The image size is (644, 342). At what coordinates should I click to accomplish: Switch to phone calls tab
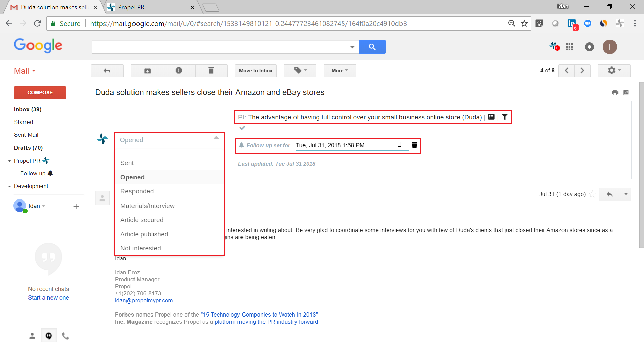click(65, 336)
